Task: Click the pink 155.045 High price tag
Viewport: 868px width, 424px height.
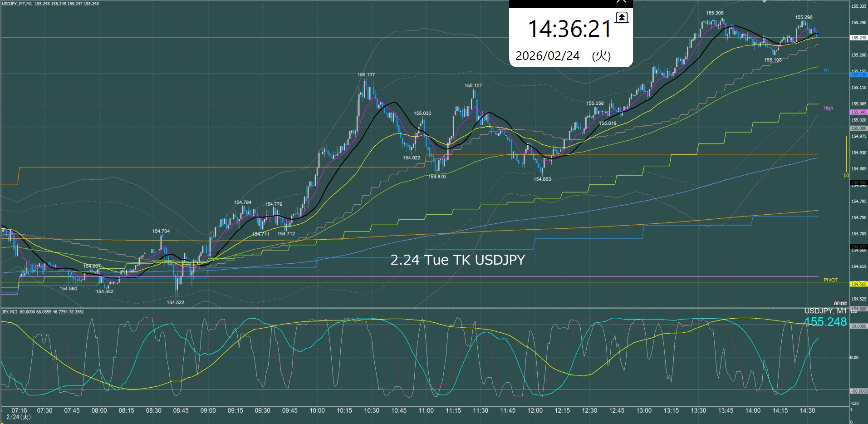Action: pyautogui.click(x=858, y=112)
